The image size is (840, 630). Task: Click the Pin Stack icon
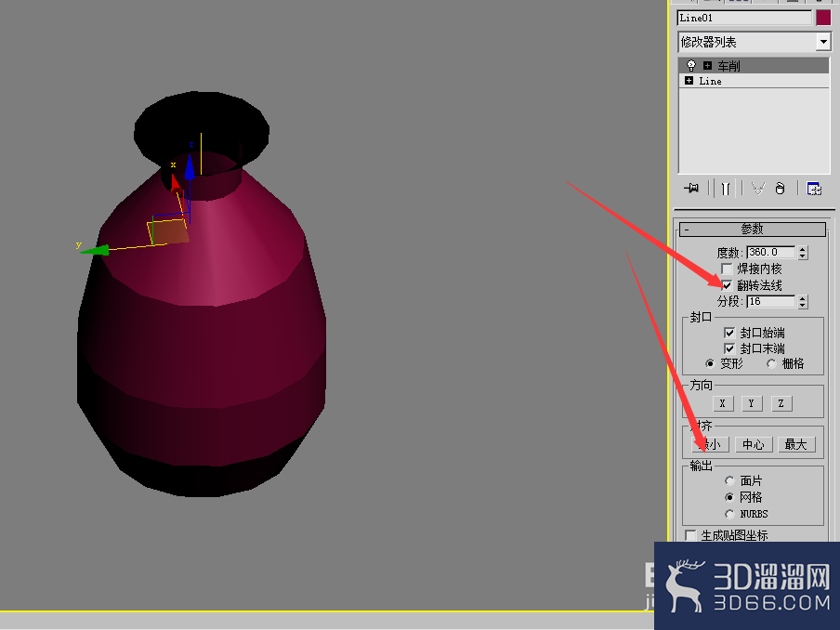[x=691, y=189]
